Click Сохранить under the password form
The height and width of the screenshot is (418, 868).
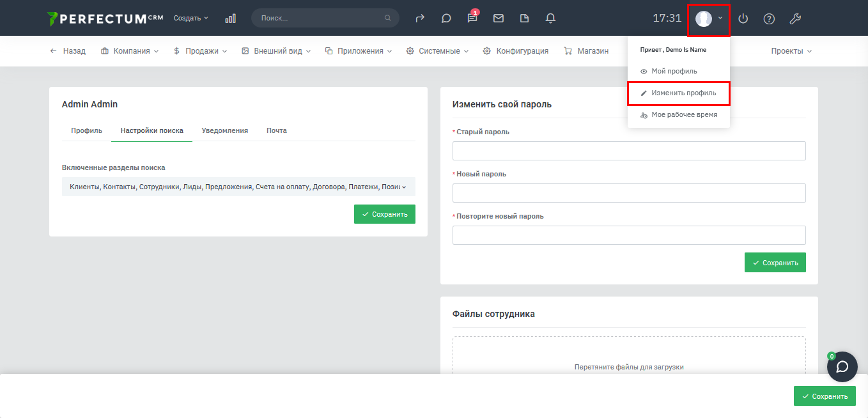coord(775,263)
